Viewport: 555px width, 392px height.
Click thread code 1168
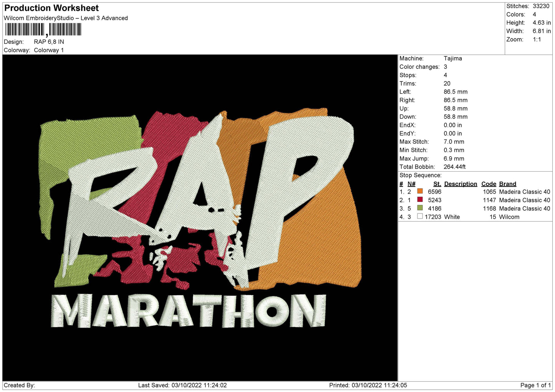pos(489,208)
